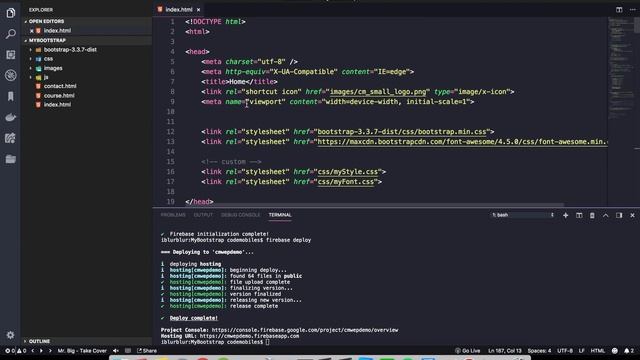640x360 pixels.
Task: Open the Firebase Project Console URL in terminal
Action: click(x=305, y=330)
